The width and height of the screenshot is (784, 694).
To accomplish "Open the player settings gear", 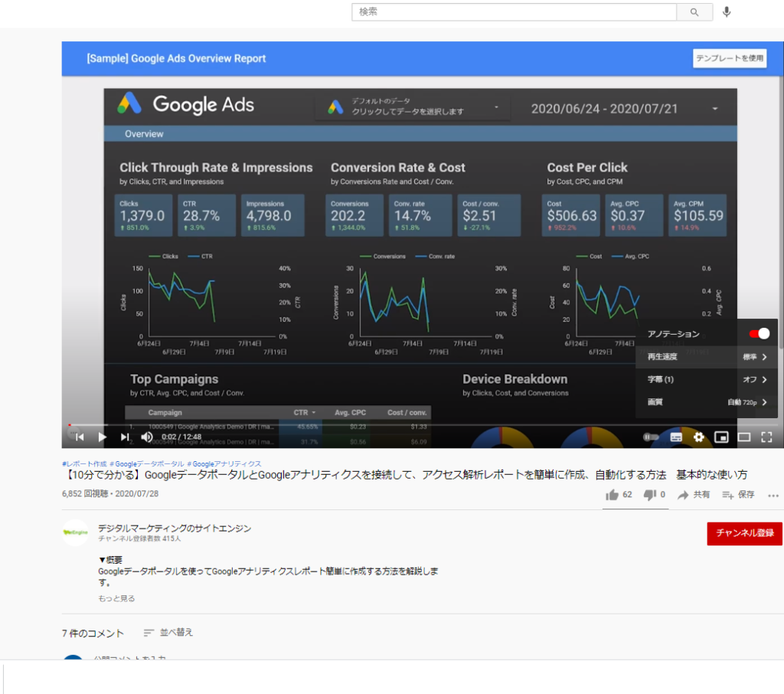I will pos(698,437).
